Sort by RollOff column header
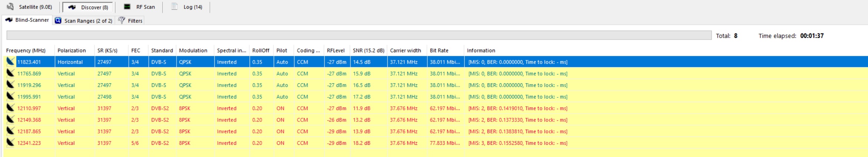 (x=261, y=50)
